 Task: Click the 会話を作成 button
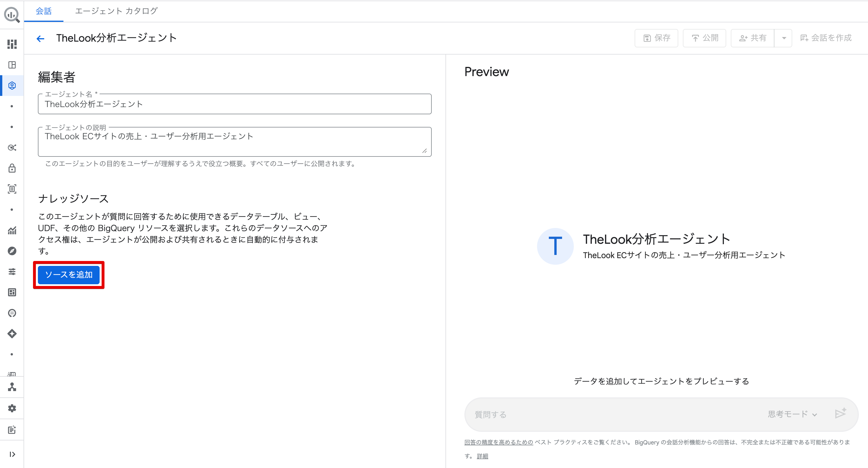pos(825,38)
